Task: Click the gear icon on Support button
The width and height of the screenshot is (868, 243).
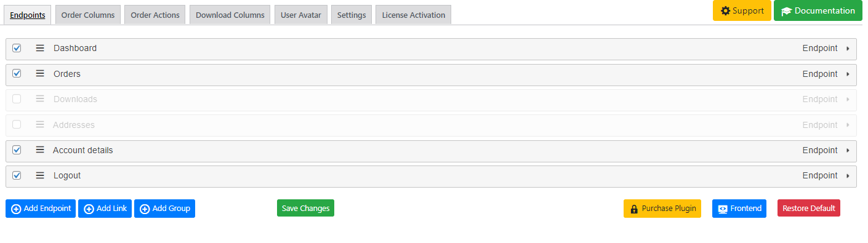Action: (x=725, y=10)
